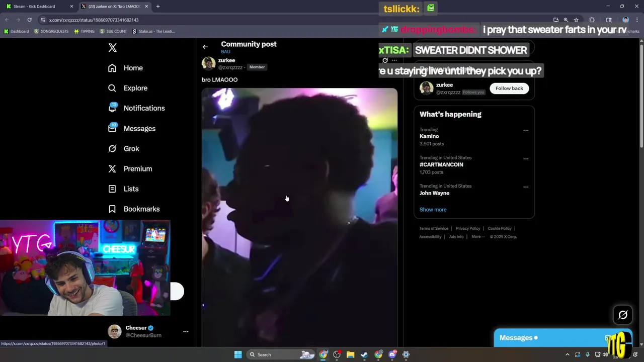Click the taskbar Search box

[x=282, y=354]
